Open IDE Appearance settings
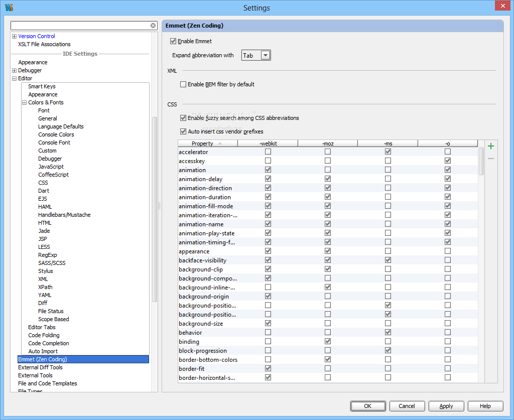 33,62
